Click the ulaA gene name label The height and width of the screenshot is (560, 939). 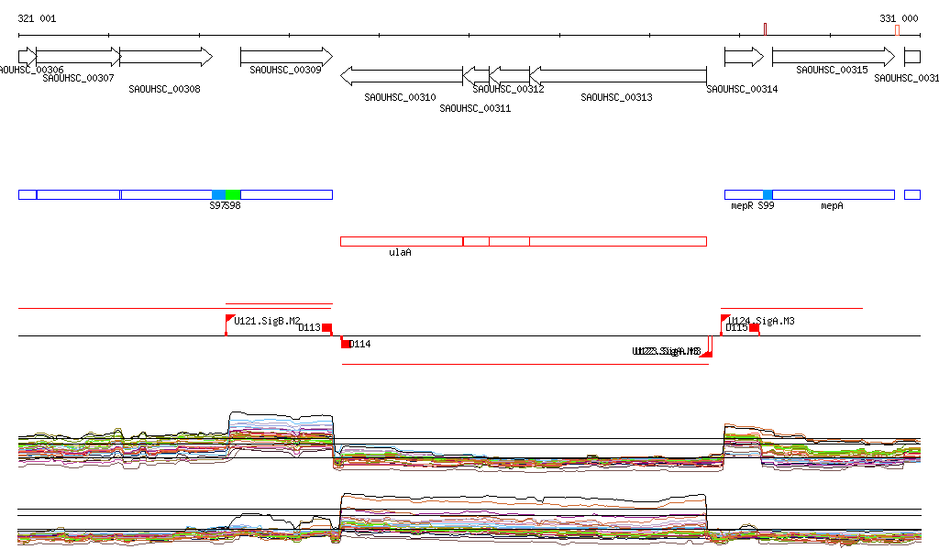400,252
